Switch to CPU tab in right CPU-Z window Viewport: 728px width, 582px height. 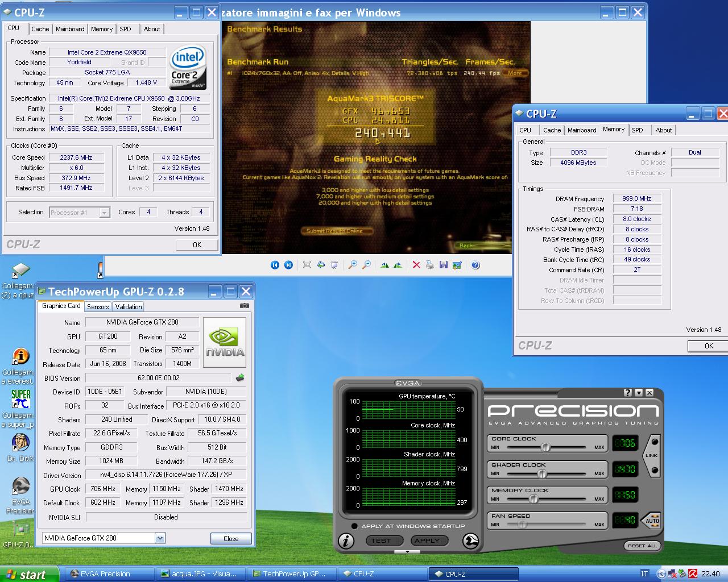(x=525, y=130)
